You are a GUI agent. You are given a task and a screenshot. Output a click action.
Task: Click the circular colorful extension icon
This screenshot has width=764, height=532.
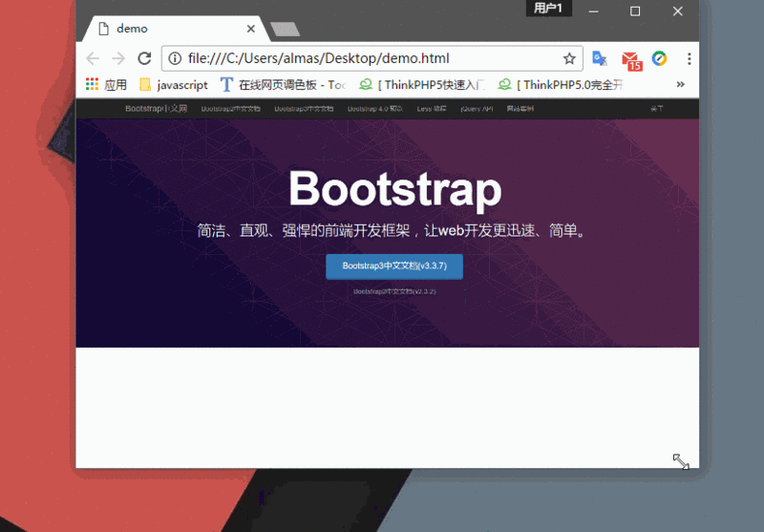tap(659, 58)
